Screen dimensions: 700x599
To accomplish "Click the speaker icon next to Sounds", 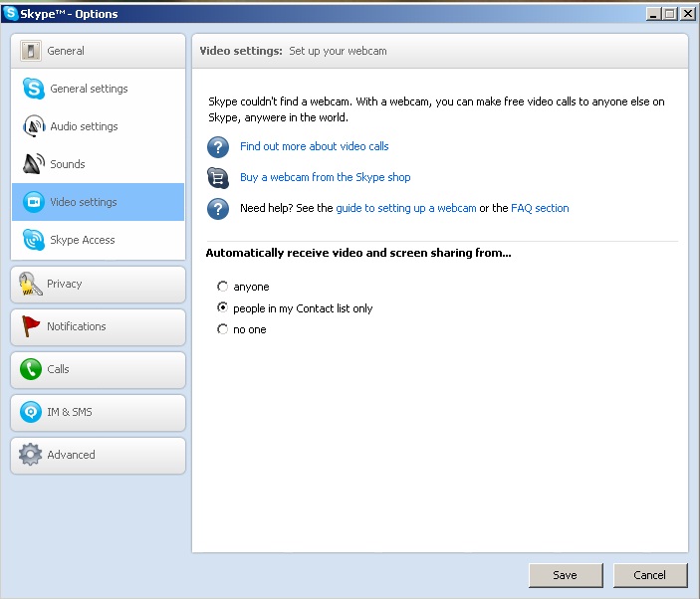I will pyautogui.click(x=34, y=164).
